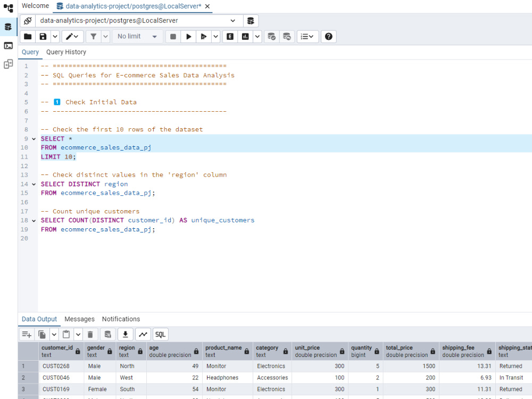
Task: Expand the Execute options arrow
Action: point(215,36)
